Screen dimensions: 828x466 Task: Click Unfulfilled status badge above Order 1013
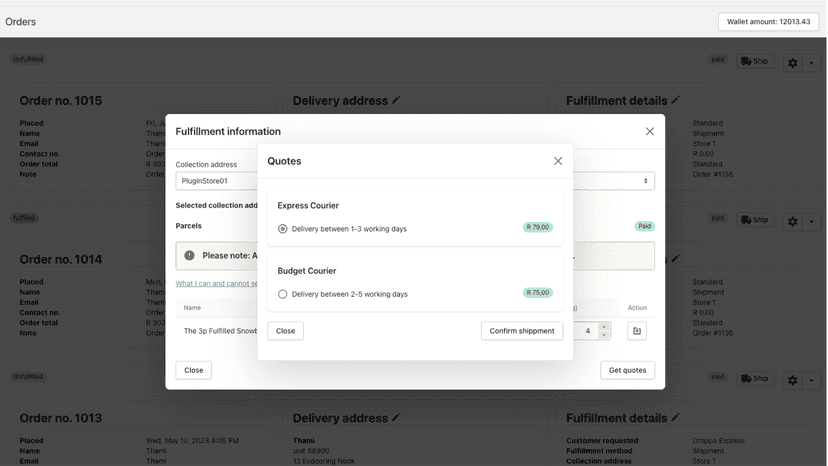coord(28,377)
